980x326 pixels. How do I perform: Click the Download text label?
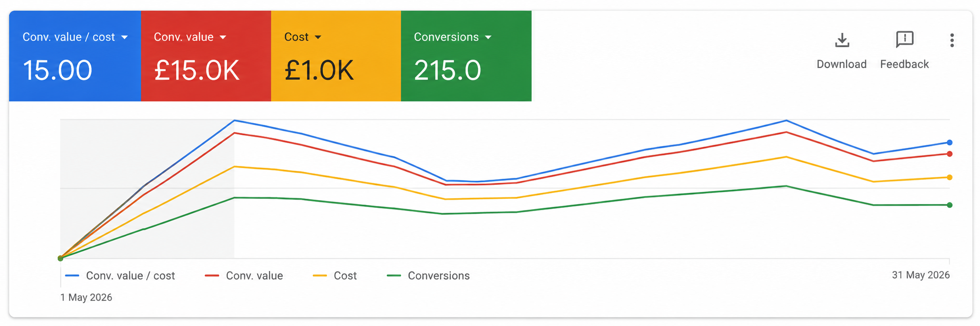[x=842, y=64]
